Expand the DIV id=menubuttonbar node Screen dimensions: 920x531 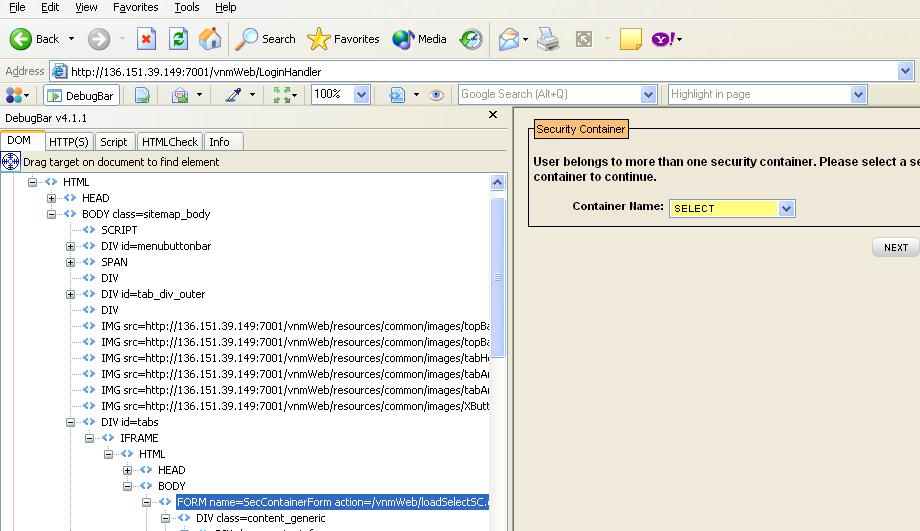click(x=71, y=246)
